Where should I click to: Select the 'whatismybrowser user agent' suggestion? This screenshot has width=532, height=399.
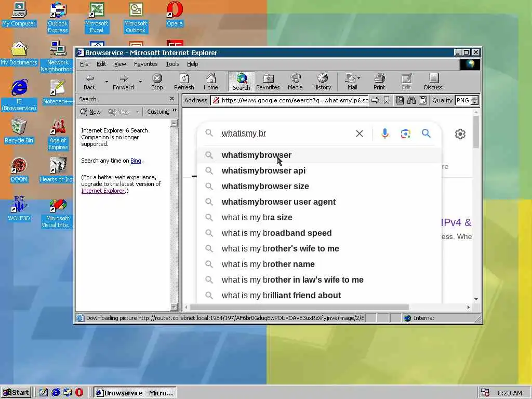click(x=319, y=202)
